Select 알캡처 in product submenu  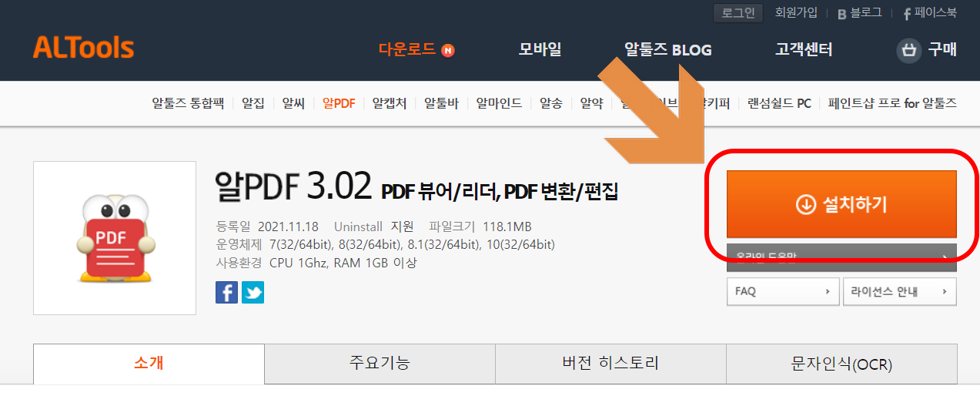(x=390, y=103)
